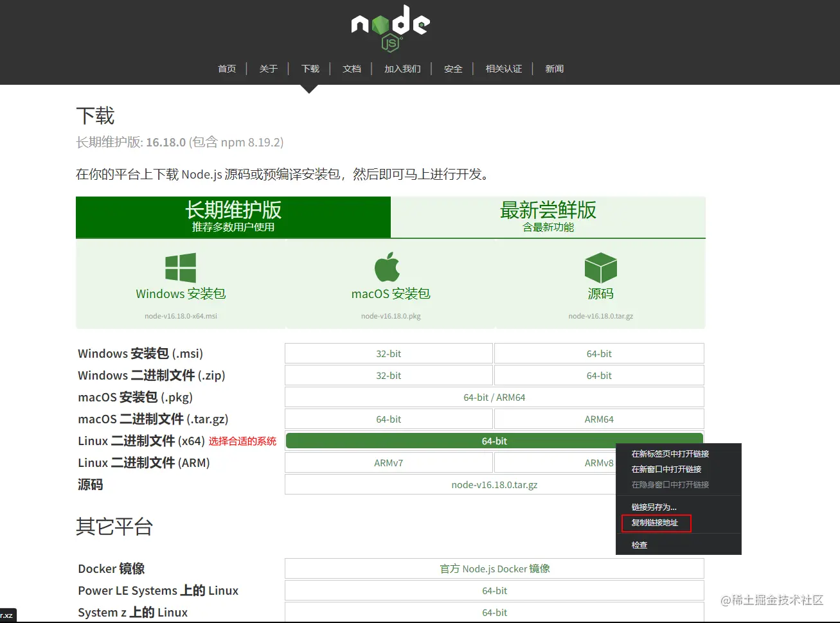Open the 新闻 navigation item

pyautogui.click(x=555, y=69)
